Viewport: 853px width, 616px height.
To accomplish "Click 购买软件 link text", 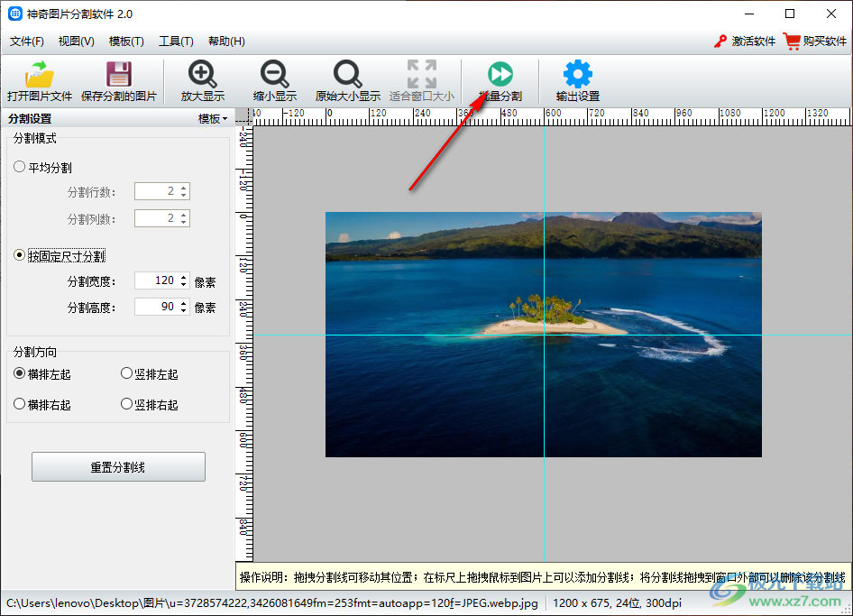I will [825, 41].
